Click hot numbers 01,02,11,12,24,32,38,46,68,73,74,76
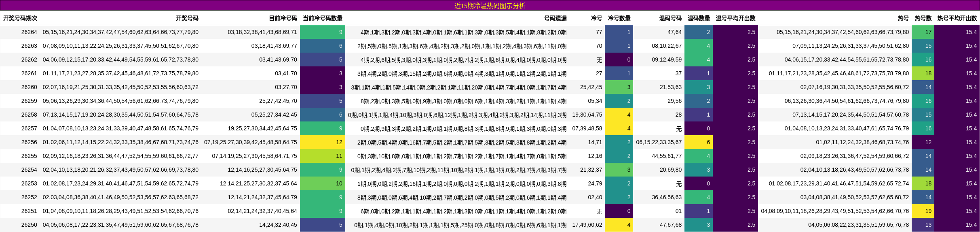The height and width of the screenshot is (232, 980). point(862,142)
